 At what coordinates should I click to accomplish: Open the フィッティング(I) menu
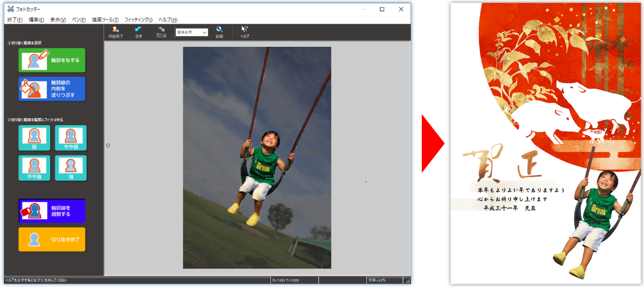[138, 20]
